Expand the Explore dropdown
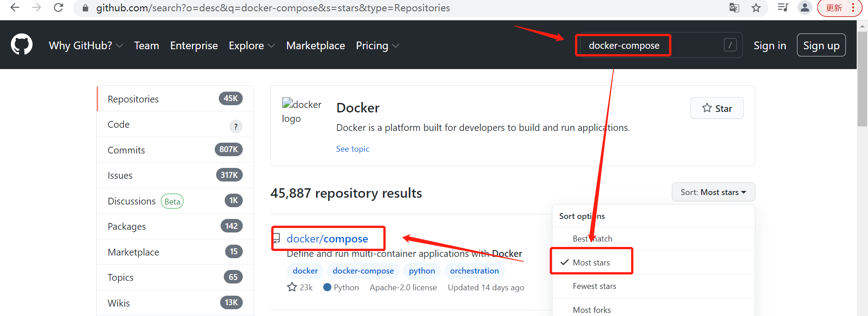Image resolution: width=868 pixels, height=316 pixels. 252,46
